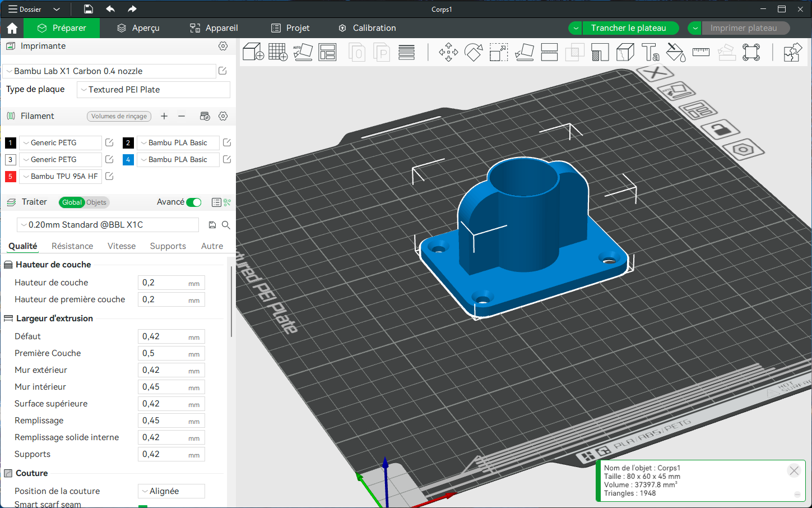
Task: Click the red filament 5 color swatch
Action: click(x=10, y=177)
